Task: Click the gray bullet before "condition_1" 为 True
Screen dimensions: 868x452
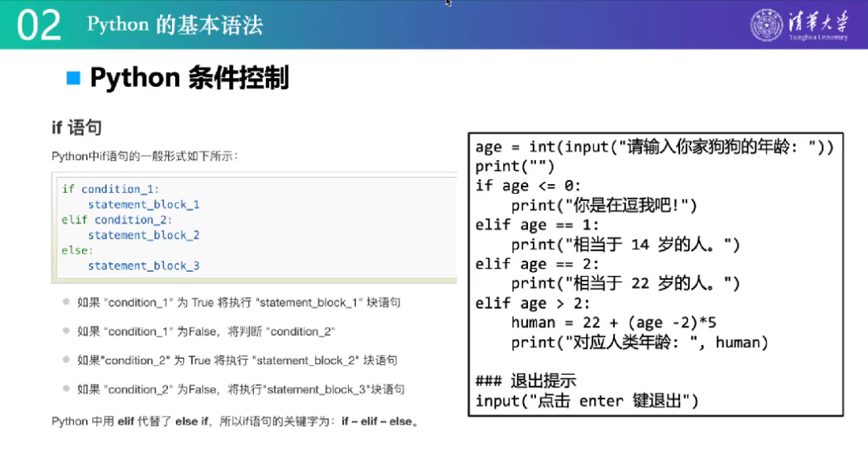Action: click(x=66, y=302)
